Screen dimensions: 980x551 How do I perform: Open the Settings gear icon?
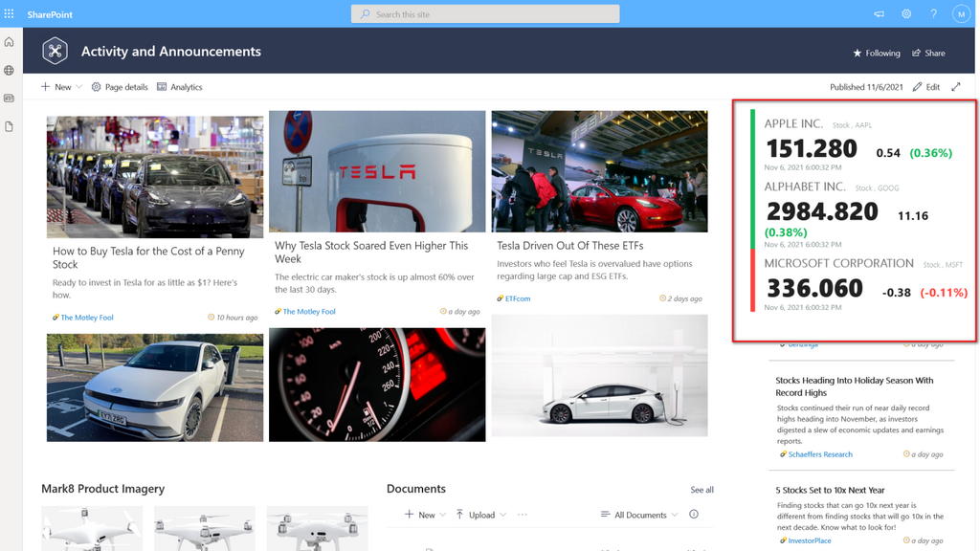click(x=906, y=13)
